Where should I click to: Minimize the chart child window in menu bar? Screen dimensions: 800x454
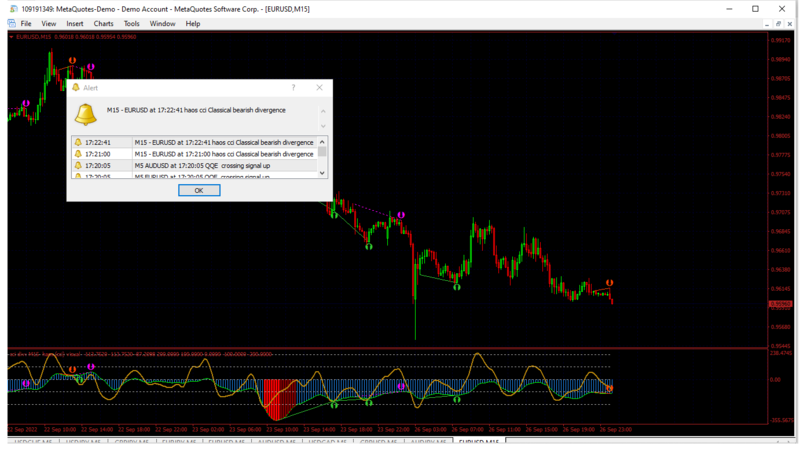(x=767, y=24)
